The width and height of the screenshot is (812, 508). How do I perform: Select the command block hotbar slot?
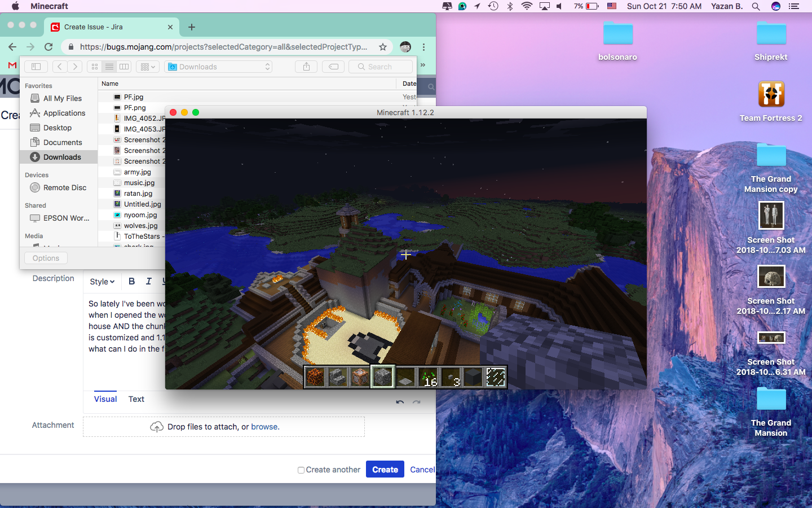coord(360,377)
